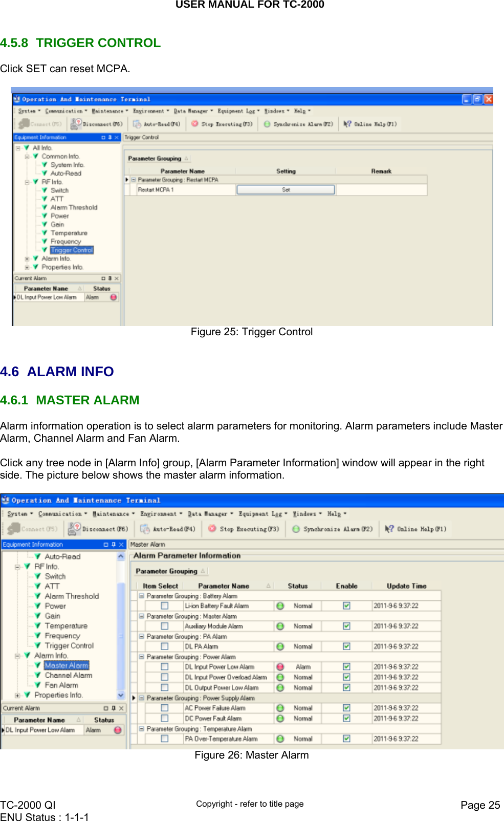Close Equipment Information panel in Trigger Control window
The height and width of the screenshot is (821, 504).
117,137
